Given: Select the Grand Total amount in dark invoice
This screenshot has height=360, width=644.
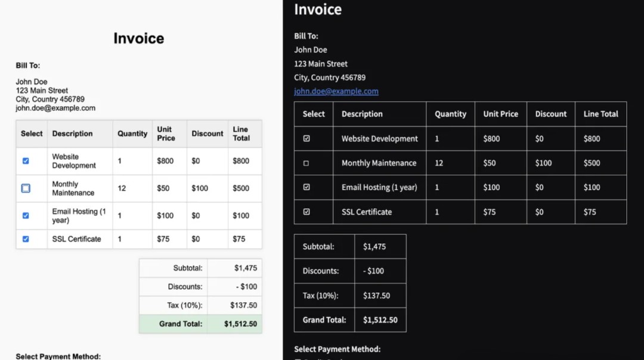Looking at the screenshot, I should click(x=380, y=320).
